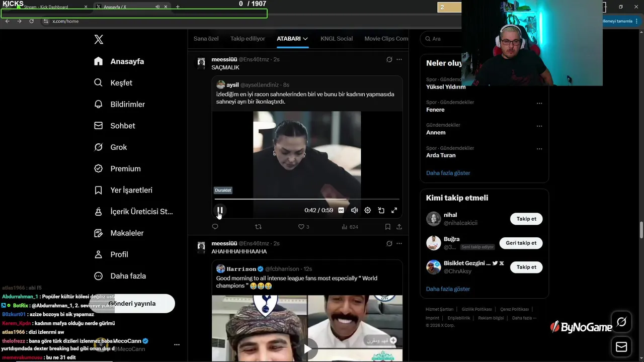Switch to Takip ediyor tab
The image size is (644, 362).
(x=248, y=39)
